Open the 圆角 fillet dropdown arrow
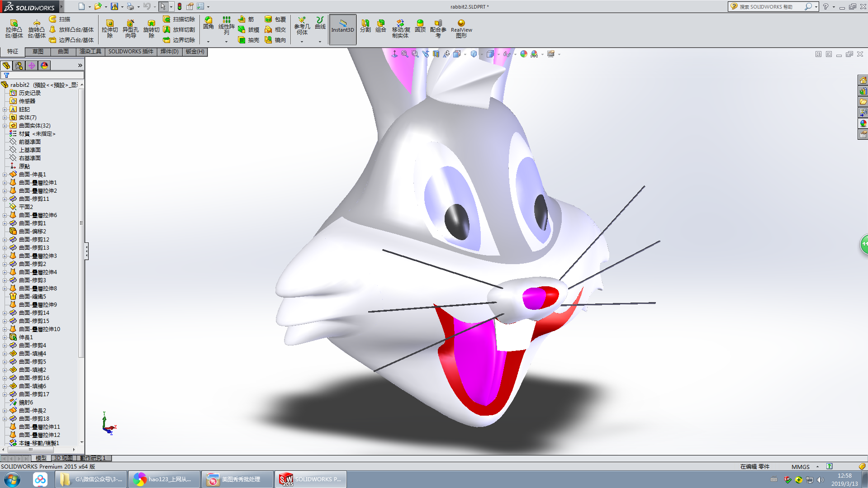The height and width of the screenshot is (488, 868). pyautogui.click(x=208, y=42)
